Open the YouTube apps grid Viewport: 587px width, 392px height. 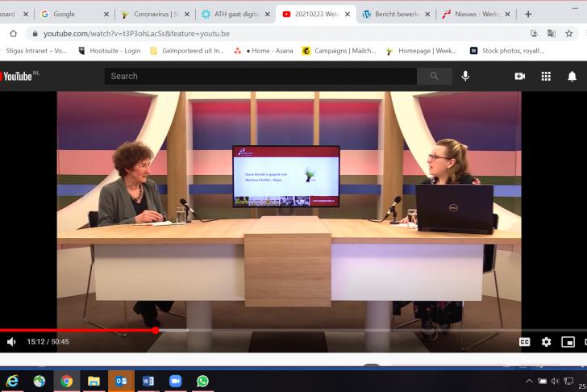pyautogui.click(x=546, y=76)
